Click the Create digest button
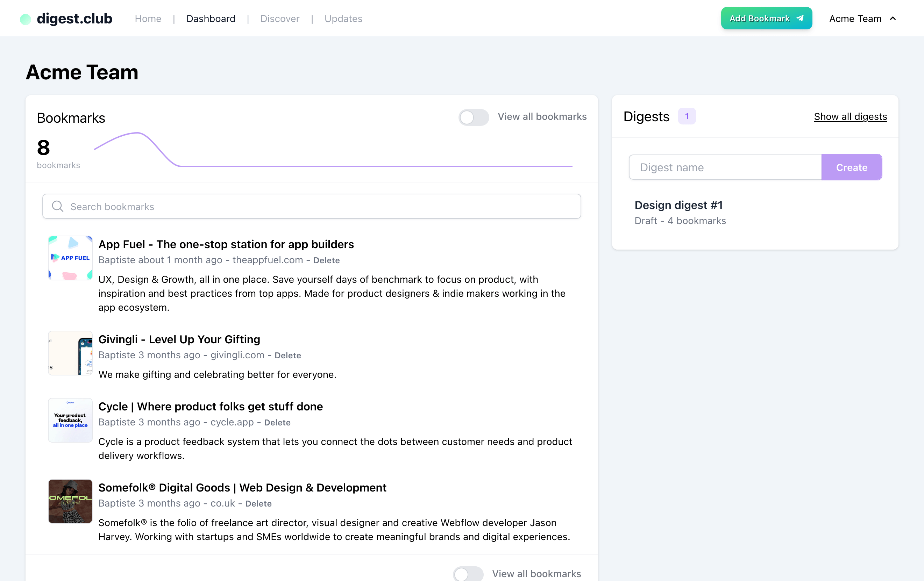 tap(852, 167)
